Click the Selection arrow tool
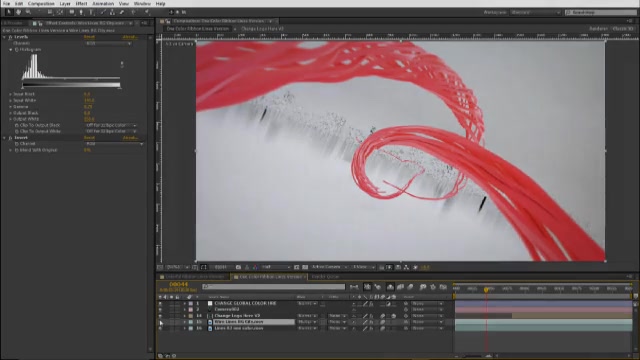This screenshot has width=640, height=360. pyautogui.click(x=9, y=12)
